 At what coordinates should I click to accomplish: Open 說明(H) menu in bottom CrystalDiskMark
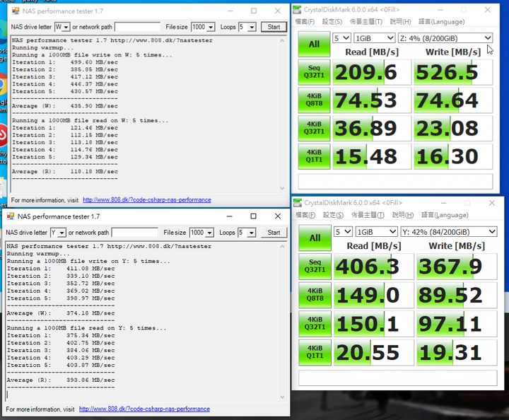click(403, 215)
